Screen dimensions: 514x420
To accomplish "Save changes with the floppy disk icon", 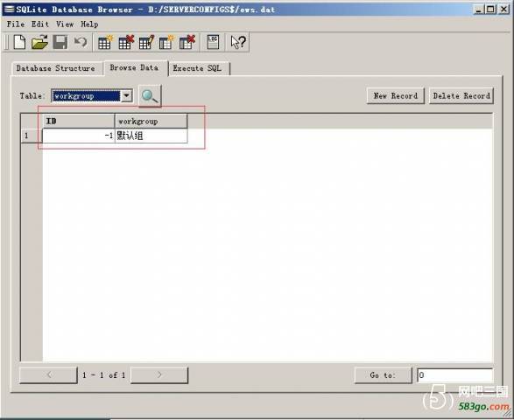I will pos(60,42).
